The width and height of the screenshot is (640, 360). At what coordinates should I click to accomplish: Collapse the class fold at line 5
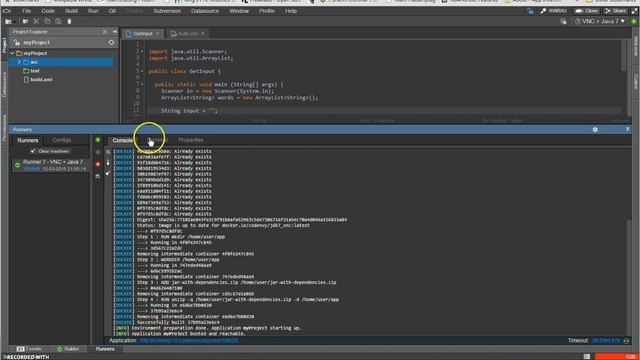[142, 71]
